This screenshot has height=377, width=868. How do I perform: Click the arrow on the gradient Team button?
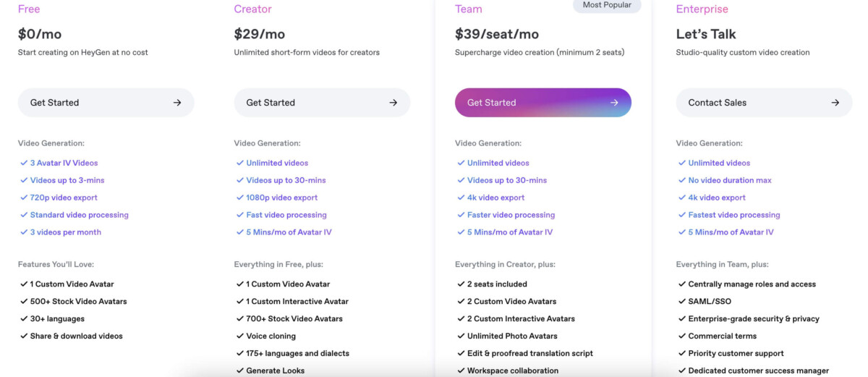[614, 103]
